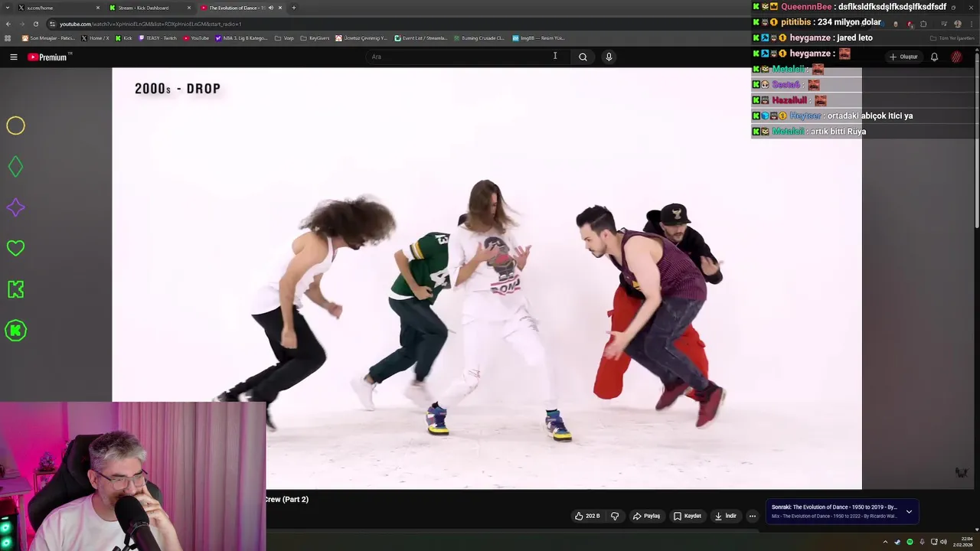Open a new browser tab
The image size is (980, 551).
293,8
